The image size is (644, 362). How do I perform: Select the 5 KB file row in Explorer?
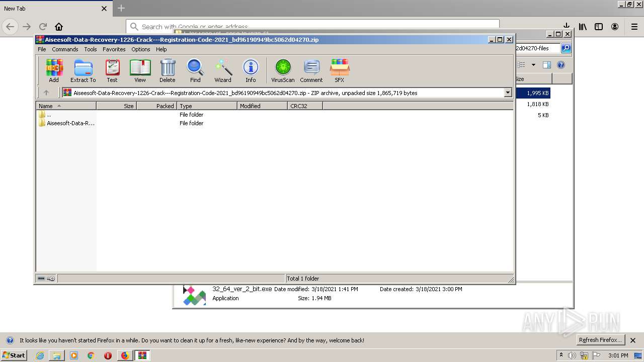(532, 115)
